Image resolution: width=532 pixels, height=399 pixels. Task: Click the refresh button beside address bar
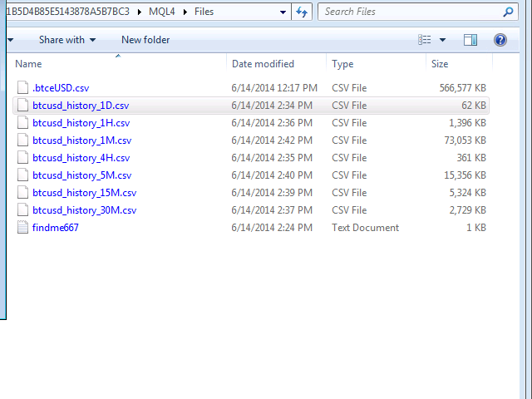(x=302, y=12)
